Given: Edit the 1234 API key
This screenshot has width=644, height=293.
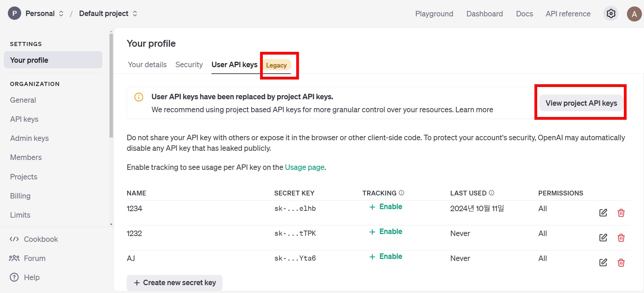Looking at the screenshot, I should 603,213.
